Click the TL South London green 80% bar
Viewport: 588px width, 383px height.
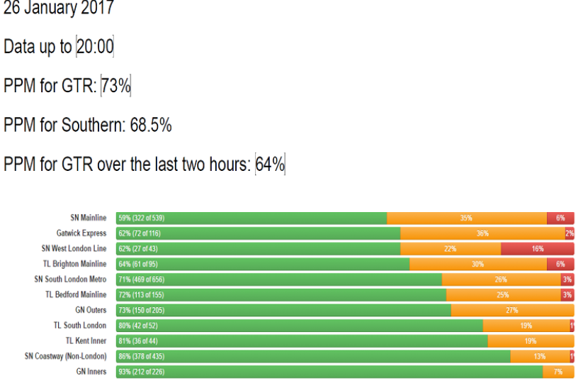click(300, 326)
